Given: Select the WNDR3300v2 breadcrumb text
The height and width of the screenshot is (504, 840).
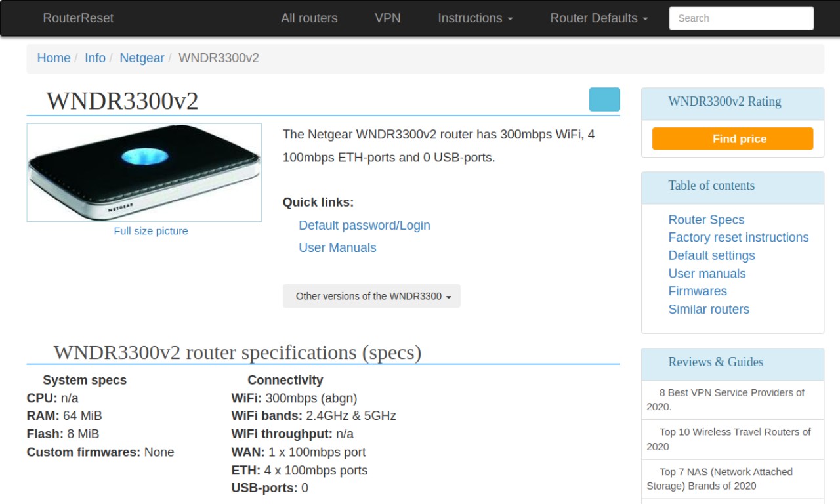Looking at the screenshot, I should pos(219,58).
